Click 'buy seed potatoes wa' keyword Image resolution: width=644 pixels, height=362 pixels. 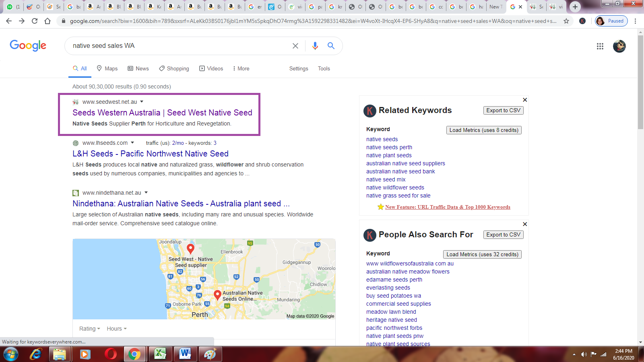[x=394, y=296]
